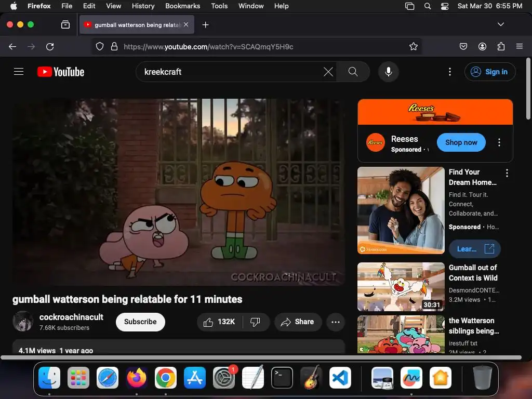This screenshot has height=399, width=532.
Task: Open macOS Control Center
Action: click(x=445, y=6)
